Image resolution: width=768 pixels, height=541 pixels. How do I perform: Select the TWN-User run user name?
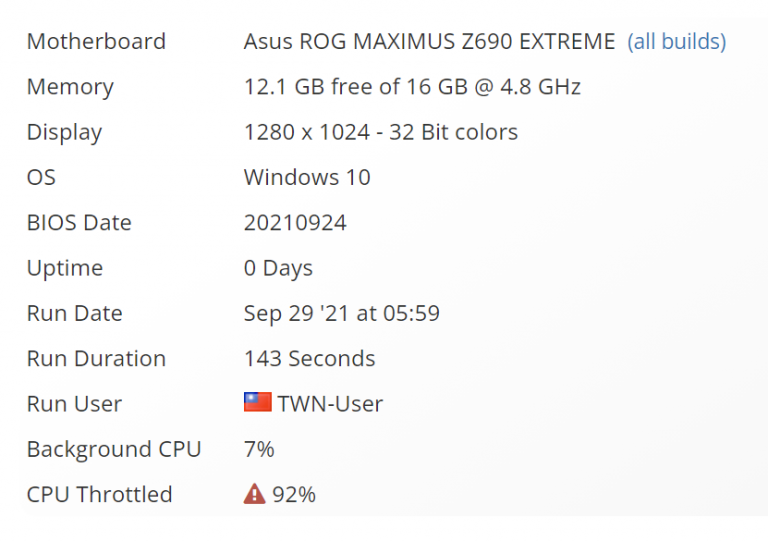coord(330,404)
